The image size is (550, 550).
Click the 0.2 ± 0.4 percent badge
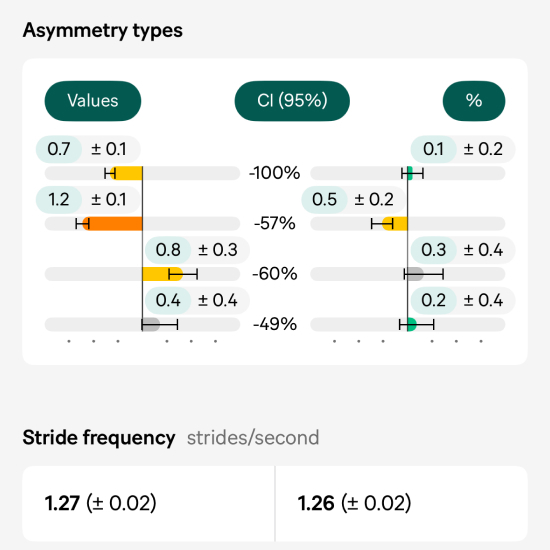[463, 301]
